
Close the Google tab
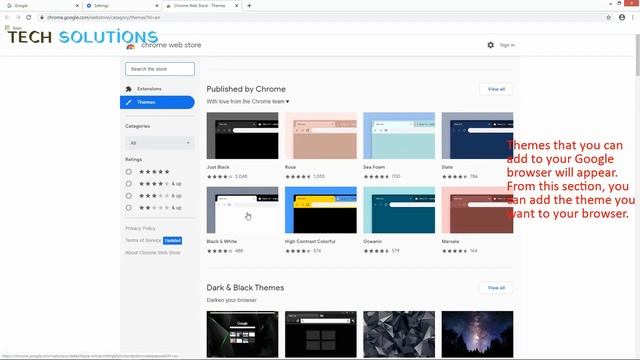pyautogui.click(x=77, y=6)
